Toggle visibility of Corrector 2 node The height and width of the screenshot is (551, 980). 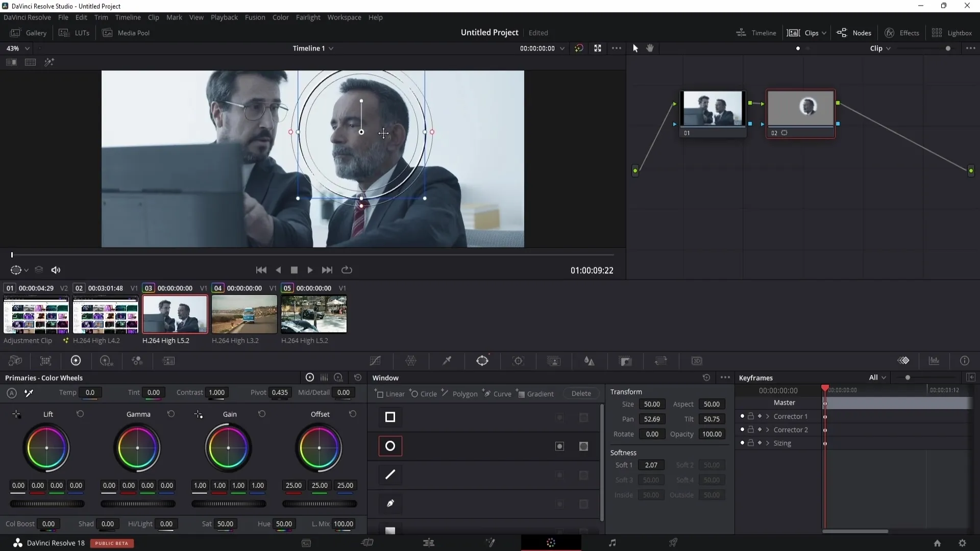742,429
